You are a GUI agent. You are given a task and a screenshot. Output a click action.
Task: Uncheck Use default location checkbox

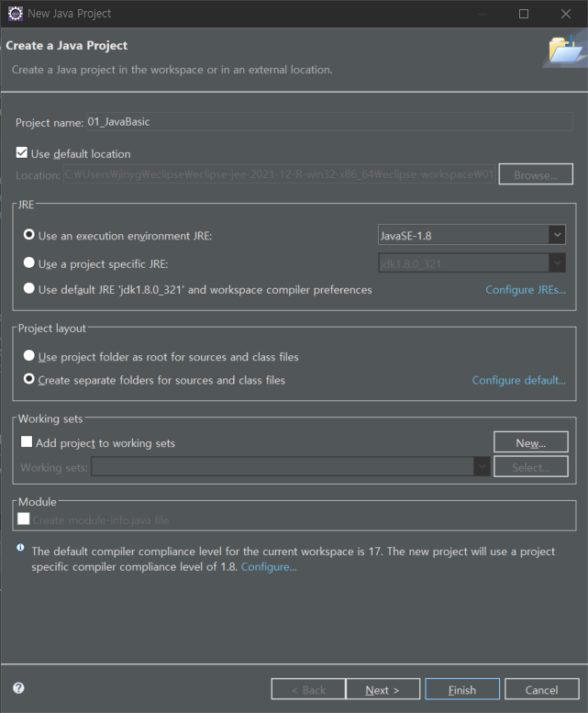click(22, 152)
